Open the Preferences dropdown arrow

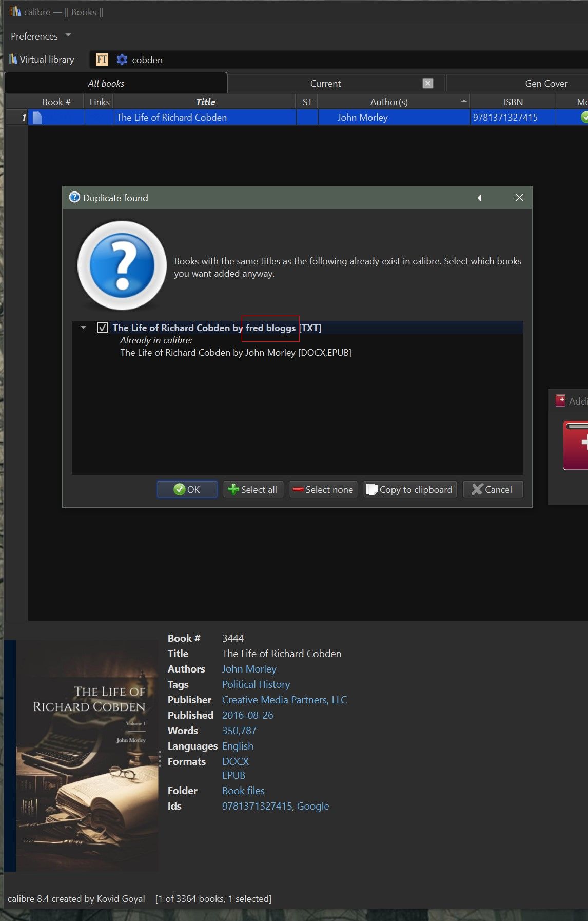(68, 35)
